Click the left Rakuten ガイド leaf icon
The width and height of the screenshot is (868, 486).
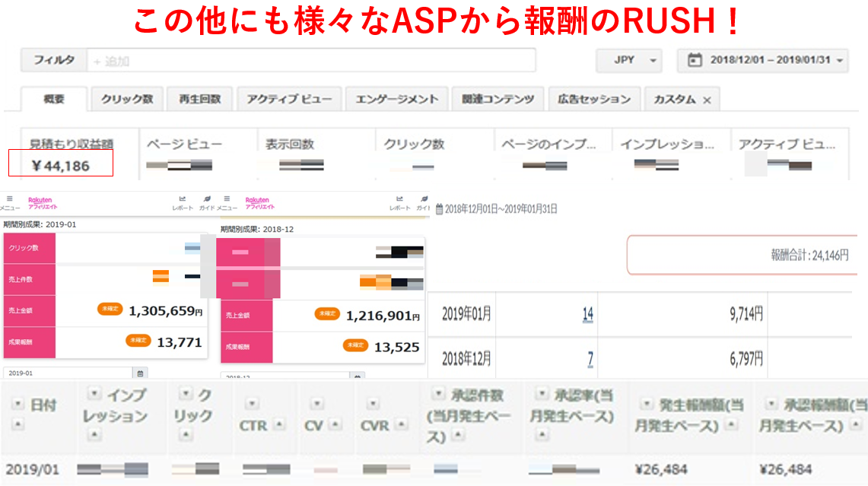coord(207,199)
